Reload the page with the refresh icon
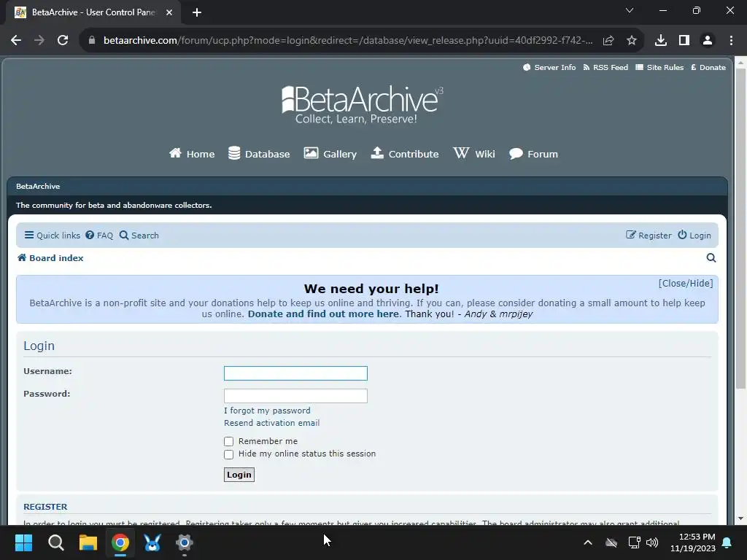 (x=63, y=41)
